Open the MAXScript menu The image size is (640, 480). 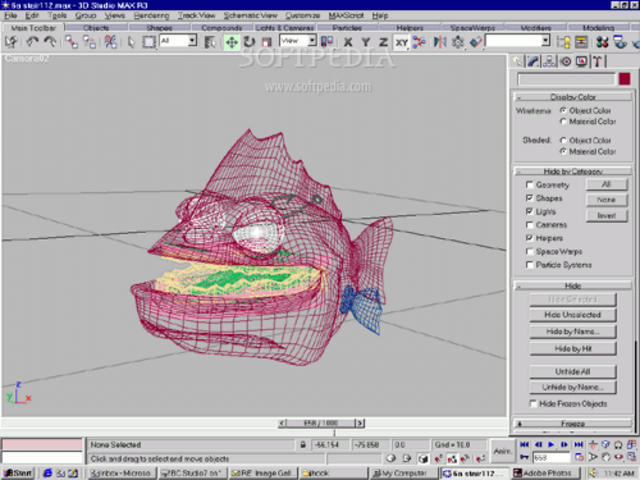346,16
